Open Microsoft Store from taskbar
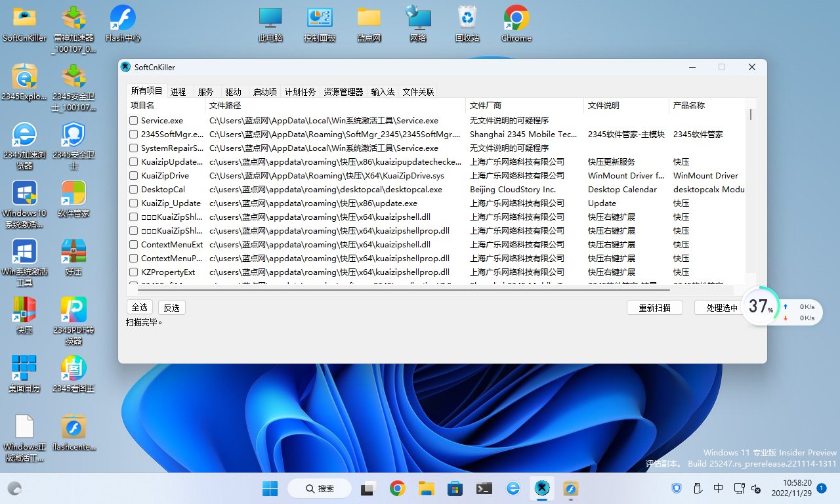840x504 pixels. (455, 488)
